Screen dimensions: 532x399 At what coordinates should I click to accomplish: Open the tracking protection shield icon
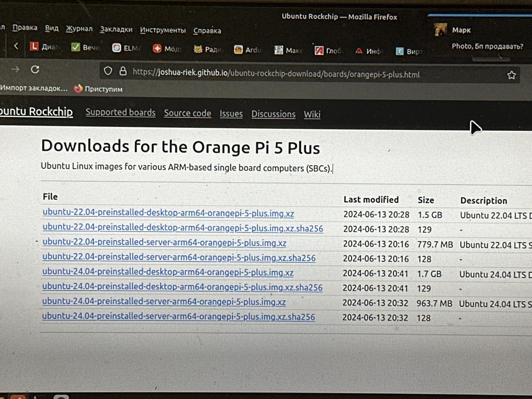(x=108, y=71)
